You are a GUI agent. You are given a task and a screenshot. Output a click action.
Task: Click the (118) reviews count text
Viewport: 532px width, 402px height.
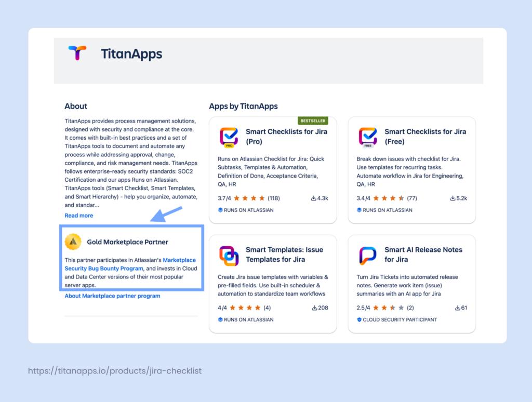(273, 198)
